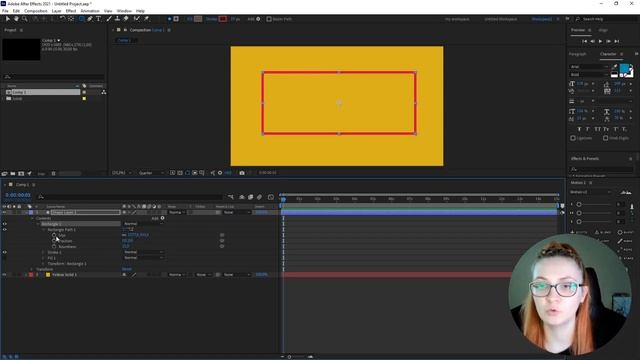Step to the next frame in Preview
Viewport: 640px width, 360px height.
pyautogui.click(x=609, y=41)
